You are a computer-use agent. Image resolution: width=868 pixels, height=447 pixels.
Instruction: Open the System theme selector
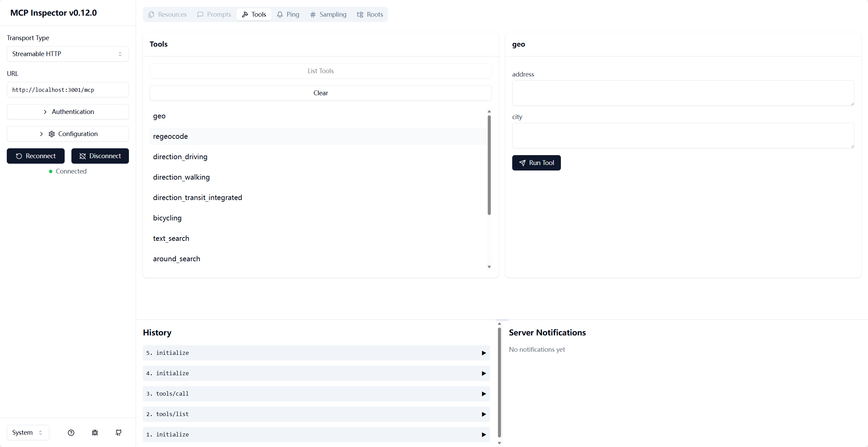pos(28,432)
